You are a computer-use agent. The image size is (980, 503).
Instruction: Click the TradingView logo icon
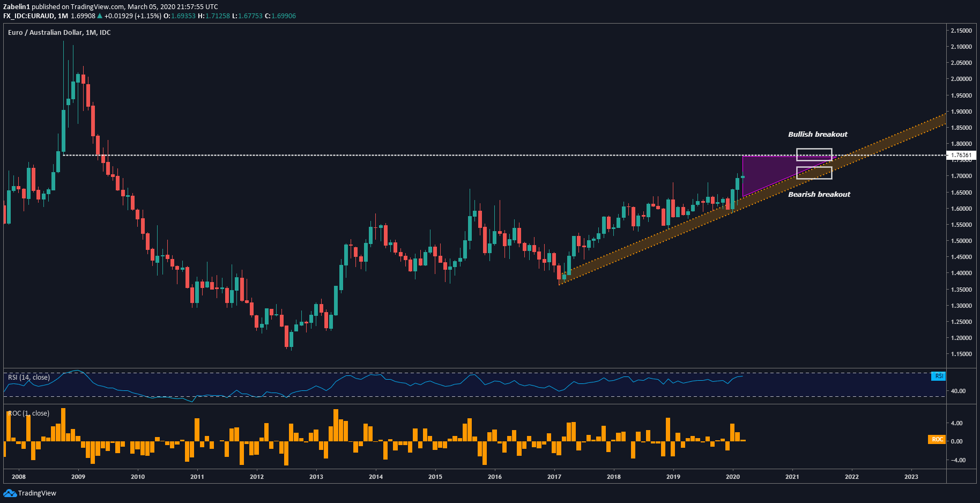click(10, 493)
